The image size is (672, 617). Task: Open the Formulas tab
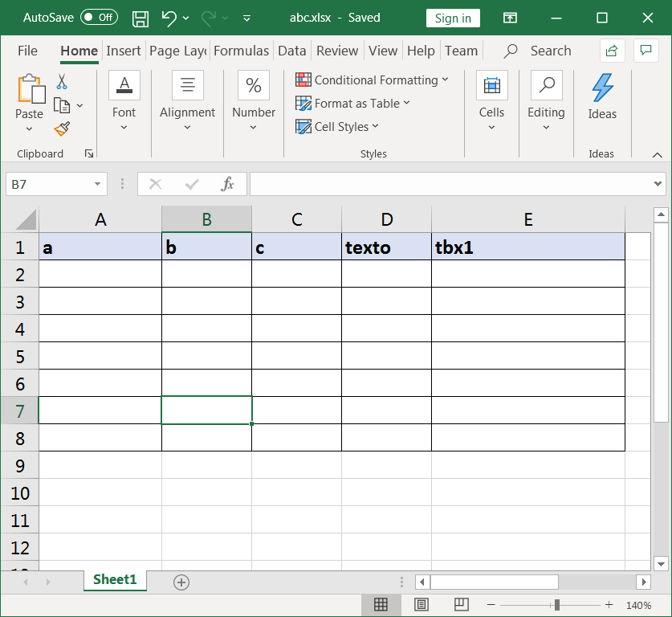point(241,51)
